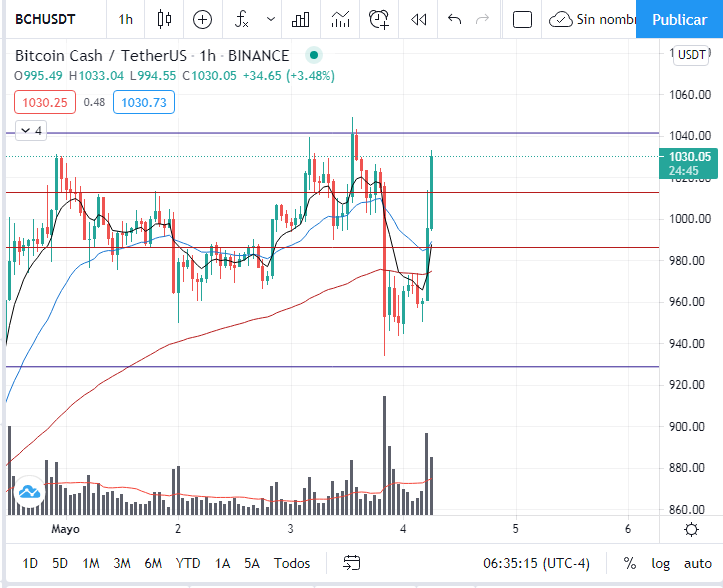
Task: Create an alert with the alarm clock icon
Action: [379, 19]
